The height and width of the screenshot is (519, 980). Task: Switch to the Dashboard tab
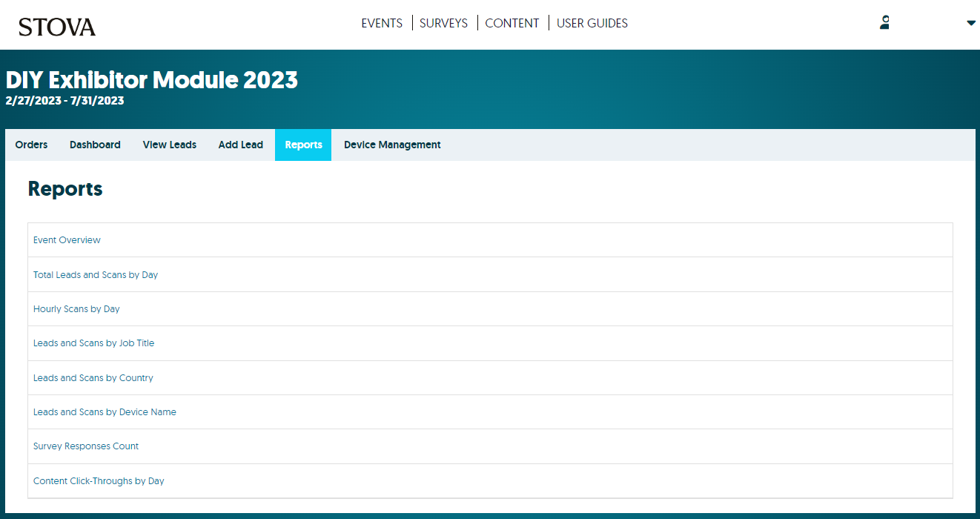(x=95, y=145)
